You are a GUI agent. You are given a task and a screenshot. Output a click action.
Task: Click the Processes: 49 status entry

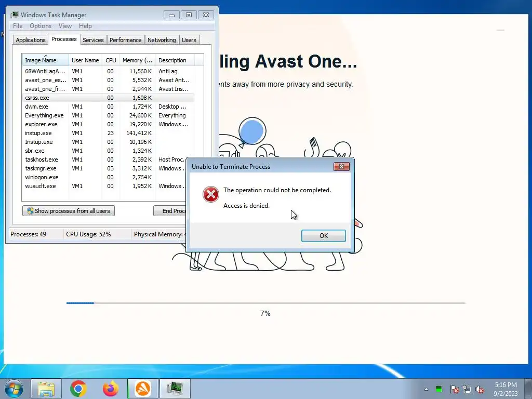(x=28, y=234)
